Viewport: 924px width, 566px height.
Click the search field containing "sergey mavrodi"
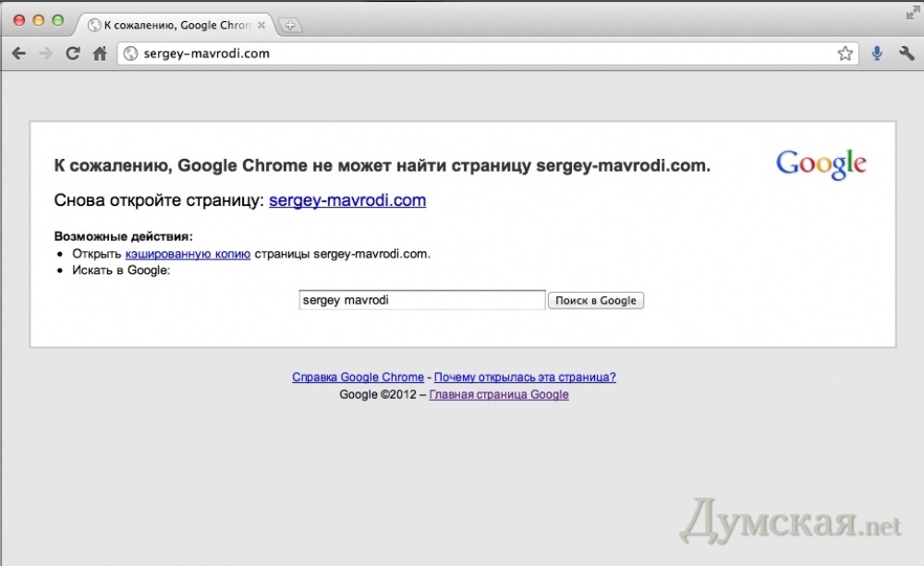pyautogui.click(x=421, y=300)
